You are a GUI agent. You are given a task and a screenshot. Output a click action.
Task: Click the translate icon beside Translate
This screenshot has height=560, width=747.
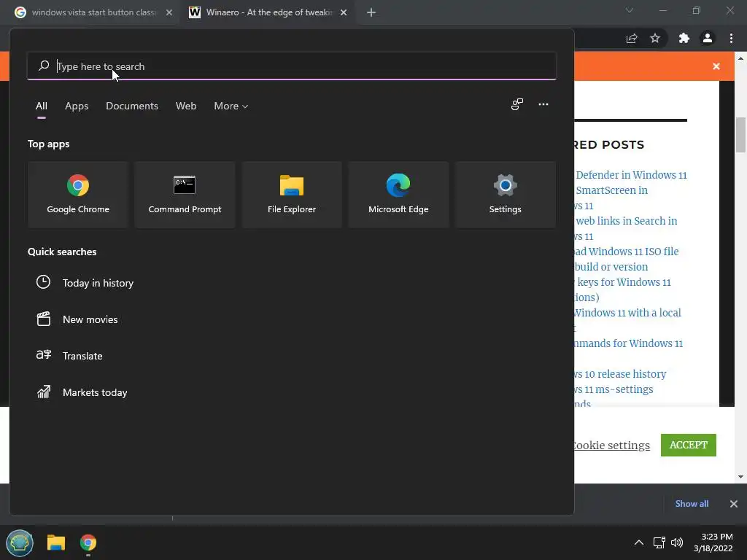point(43,355)
